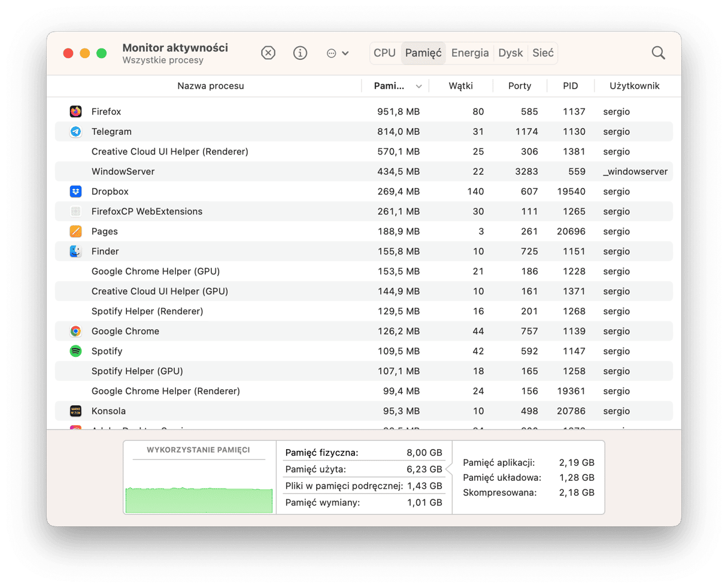The image size is (728, 588).
Task: Select the Konsola app icon
Action: [x=75, y=411]
